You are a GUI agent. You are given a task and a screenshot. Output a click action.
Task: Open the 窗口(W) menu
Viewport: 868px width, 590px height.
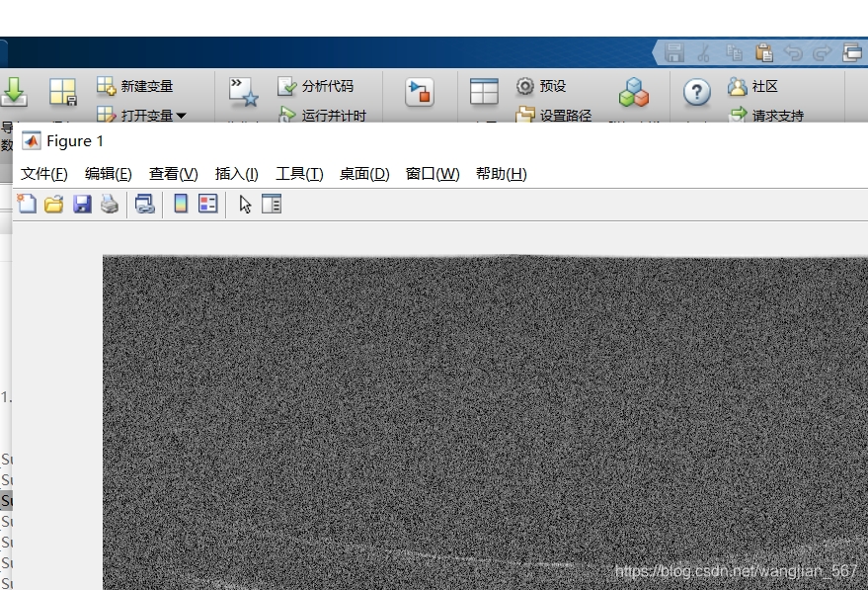pyautogui.click(x=433, y=174)
